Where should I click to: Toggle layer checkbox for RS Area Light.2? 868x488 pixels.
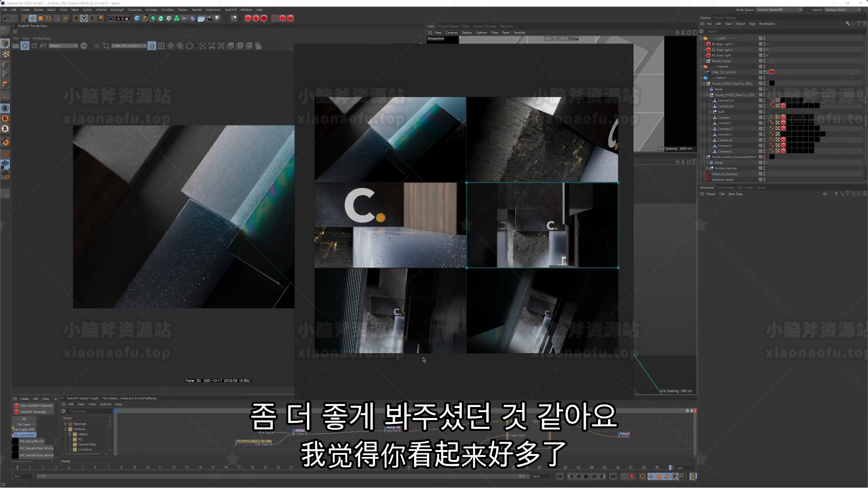[x=760, y=44]
